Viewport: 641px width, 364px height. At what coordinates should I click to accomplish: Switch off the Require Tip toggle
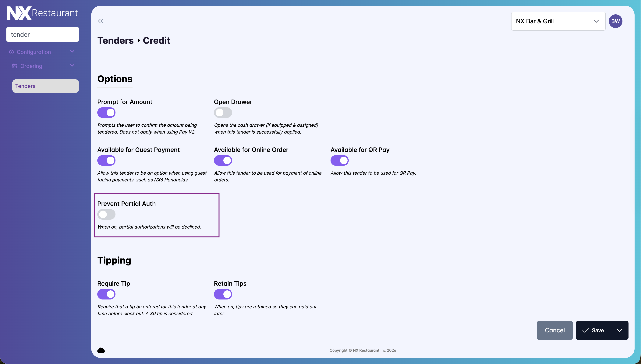tap(106, 294)
